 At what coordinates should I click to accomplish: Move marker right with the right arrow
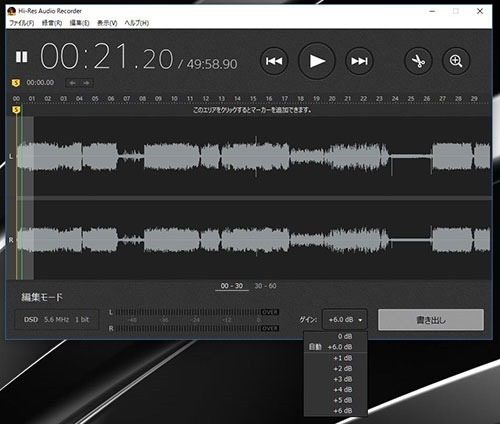(86, 83)
